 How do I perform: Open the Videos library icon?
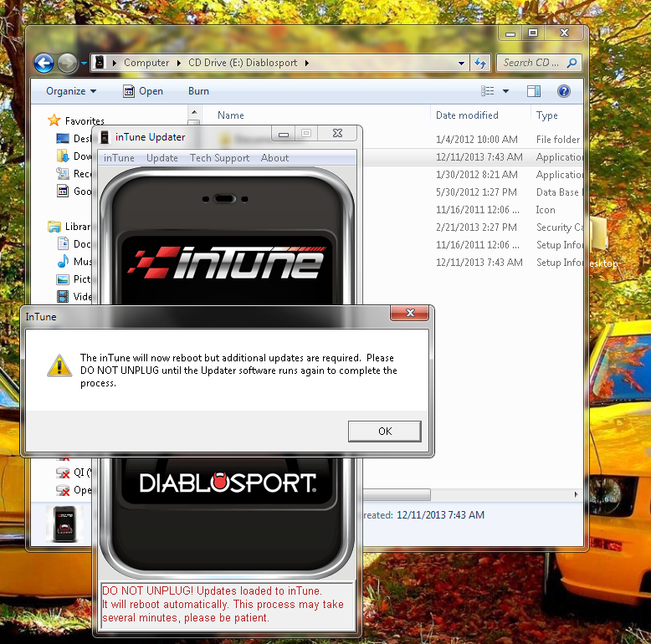click(63, 297)
